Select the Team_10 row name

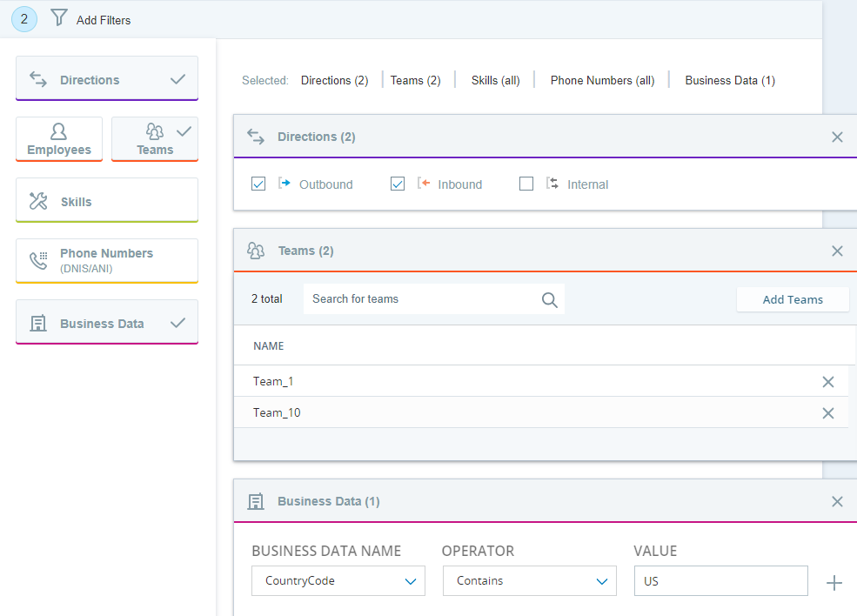point(277,412)
